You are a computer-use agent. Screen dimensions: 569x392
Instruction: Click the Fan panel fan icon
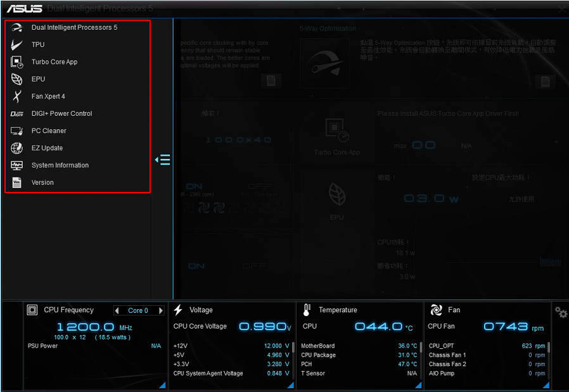[x=436, y=310]
